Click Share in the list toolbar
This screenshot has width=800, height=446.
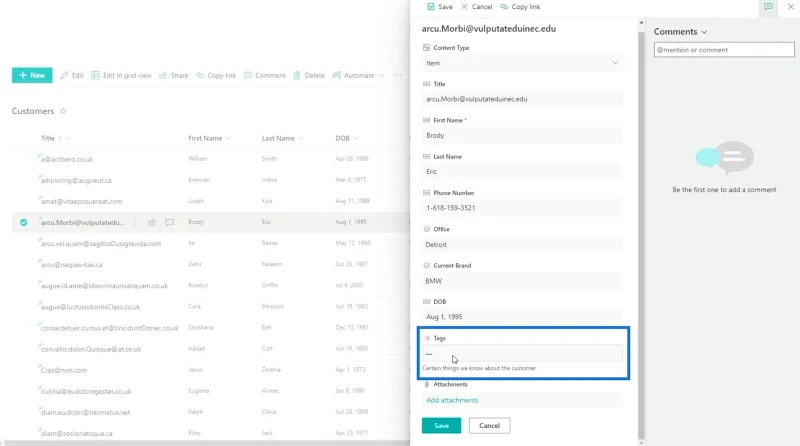(x=174, y=75)
